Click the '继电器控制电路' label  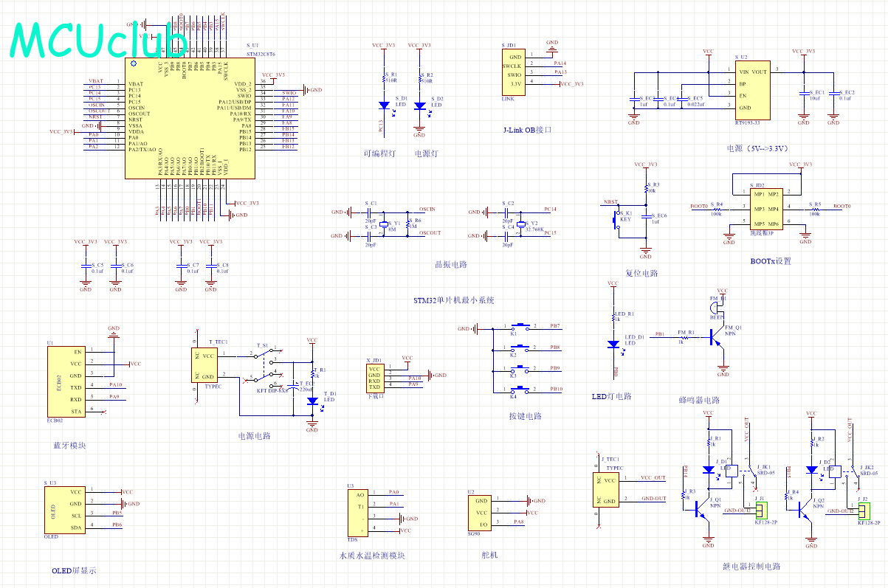[x=751, y=567]
